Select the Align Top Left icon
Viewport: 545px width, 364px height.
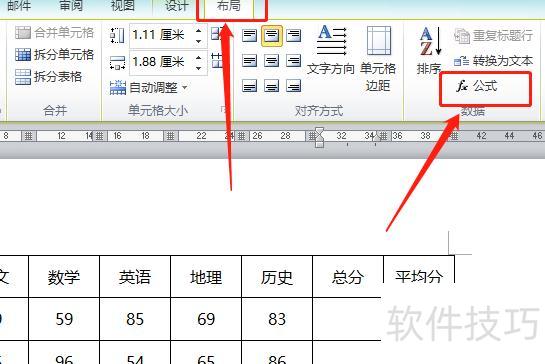click(x=250, y=35)
